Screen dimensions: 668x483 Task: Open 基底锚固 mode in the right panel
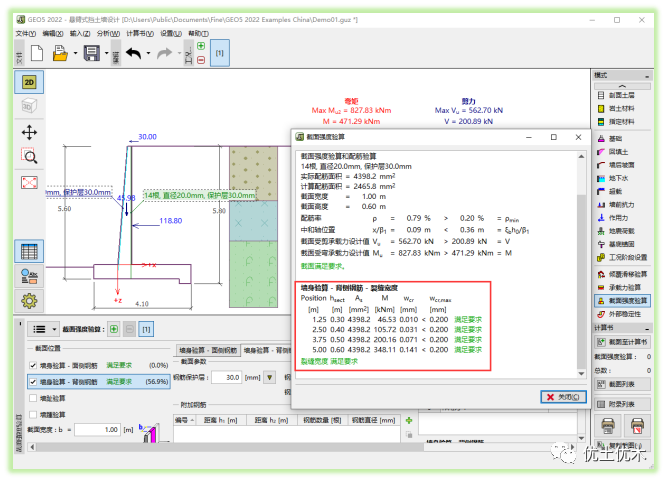pos(621,244)
